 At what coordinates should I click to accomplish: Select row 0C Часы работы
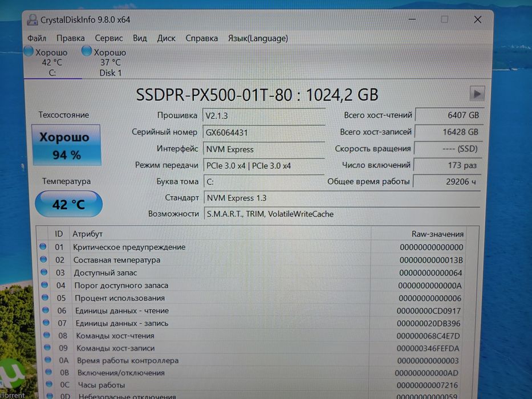(x=251, y=385)
